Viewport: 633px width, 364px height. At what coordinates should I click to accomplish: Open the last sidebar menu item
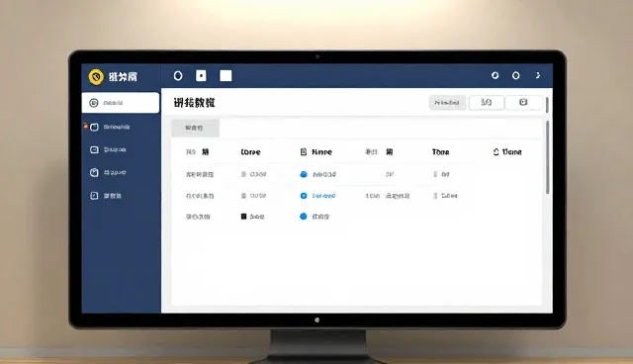[121, 196]
